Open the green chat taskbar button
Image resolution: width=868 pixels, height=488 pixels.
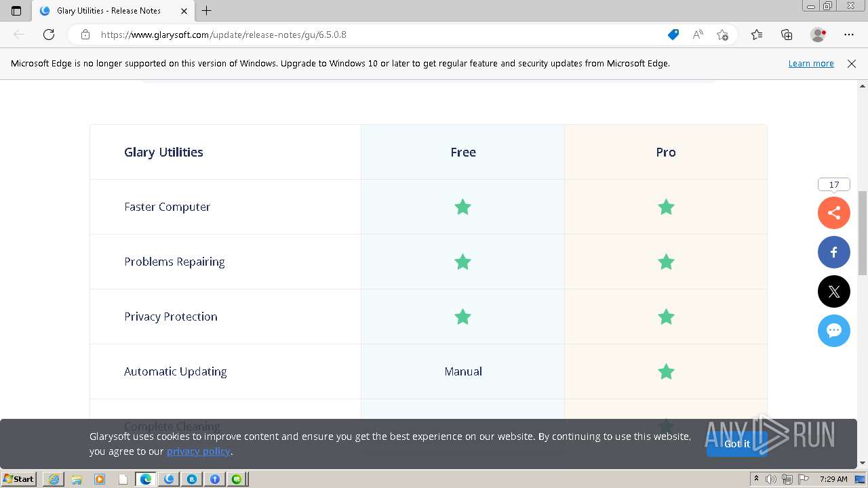point(237,479)
